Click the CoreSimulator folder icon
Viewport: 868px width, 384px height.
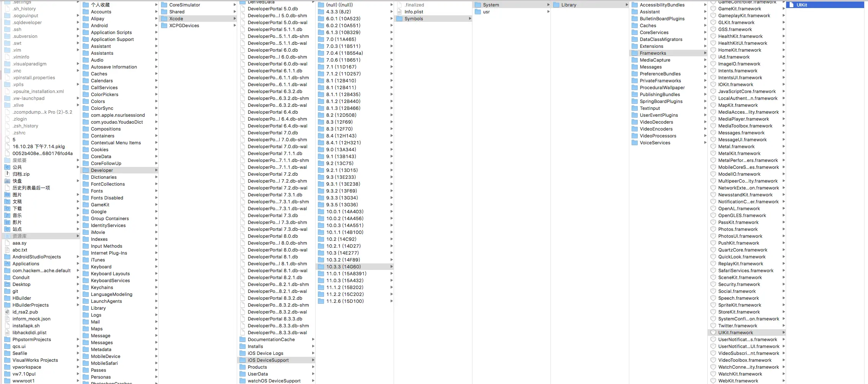click(164, 5)
